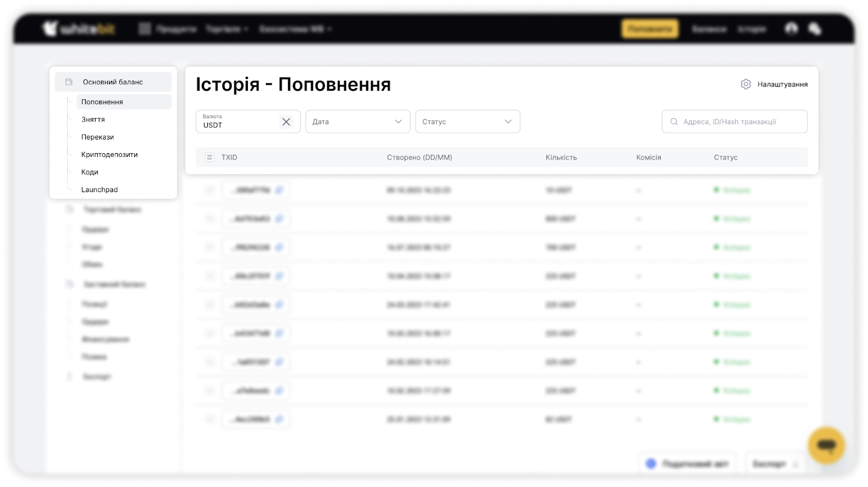Click the list icon next to TXID
868x487 pixels.
(x=209, y=157)
